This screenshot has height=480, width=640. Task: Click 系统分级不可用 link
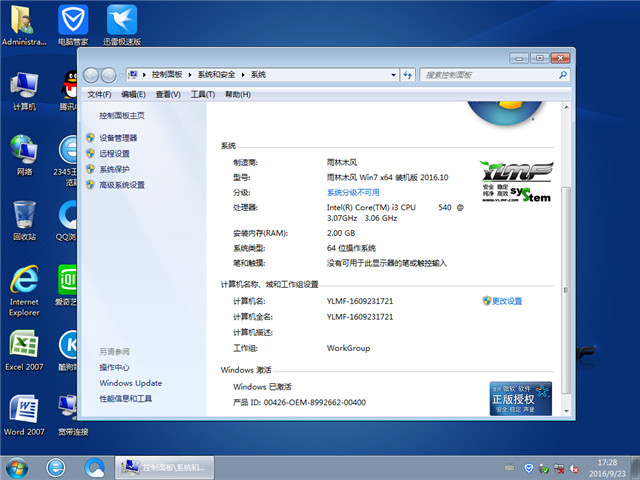[x=353, y=192]
